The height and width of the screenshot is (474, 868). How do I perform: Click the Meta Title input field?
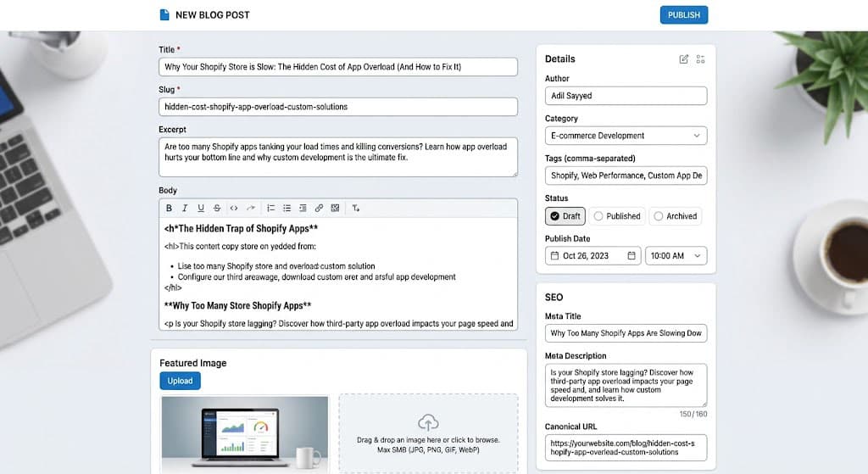(x=626, y=333)
